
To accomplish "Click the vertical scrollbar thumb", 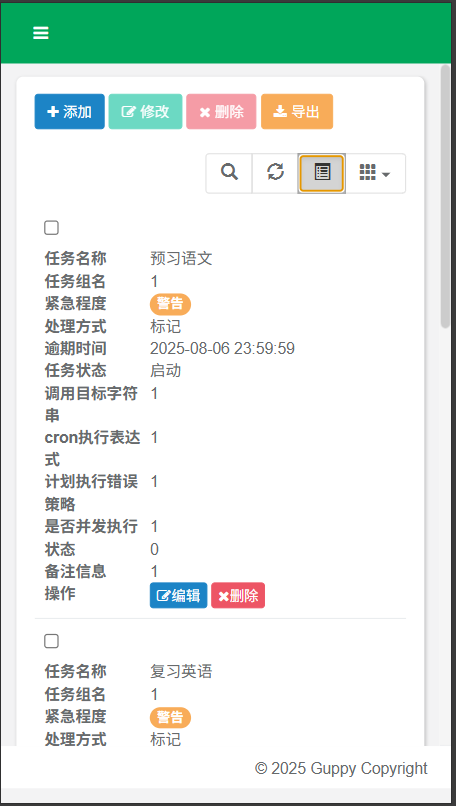I will (445, 195).
